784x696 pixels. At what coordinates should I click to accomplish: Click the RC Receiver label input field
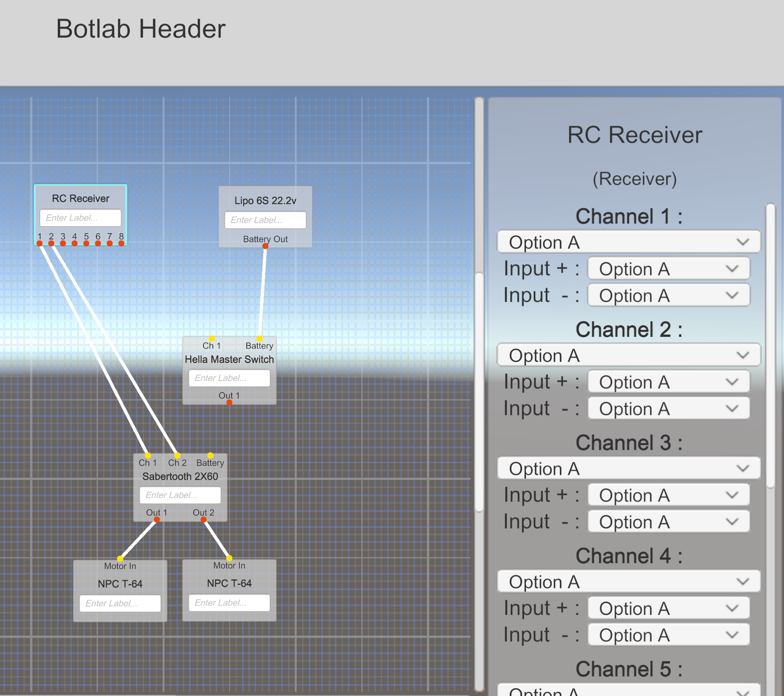[x=81, y=218]
